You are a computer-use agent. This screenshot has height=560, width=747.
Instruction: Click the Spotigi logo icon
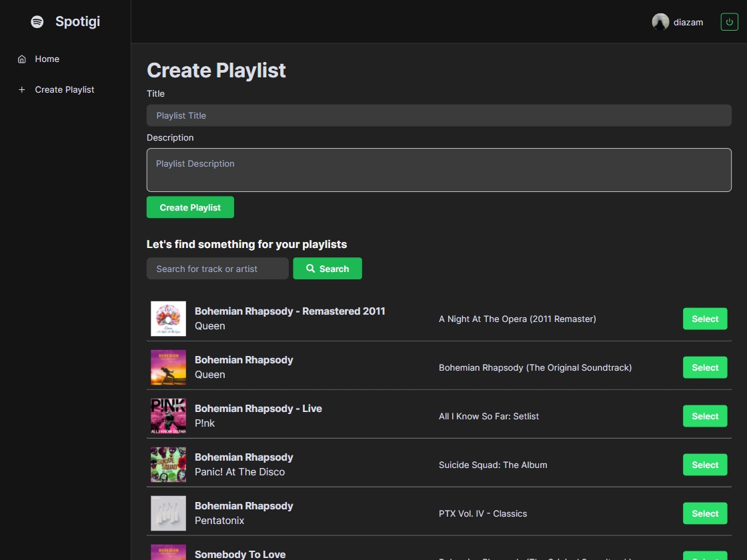pyautogui.click(x=37, y=22)
